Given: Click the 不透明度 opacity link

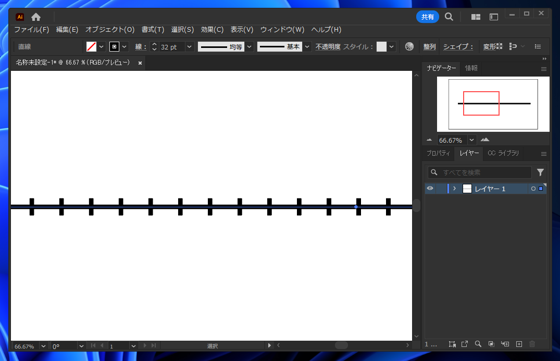Looking at the screenshot, I should 328,47.
